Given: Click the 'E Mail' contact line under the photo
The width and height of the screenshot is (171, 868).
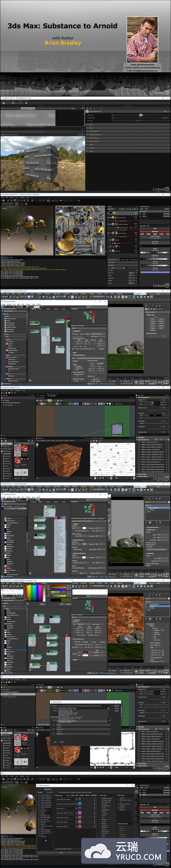Looking at the screenshot, I should 142,71.
